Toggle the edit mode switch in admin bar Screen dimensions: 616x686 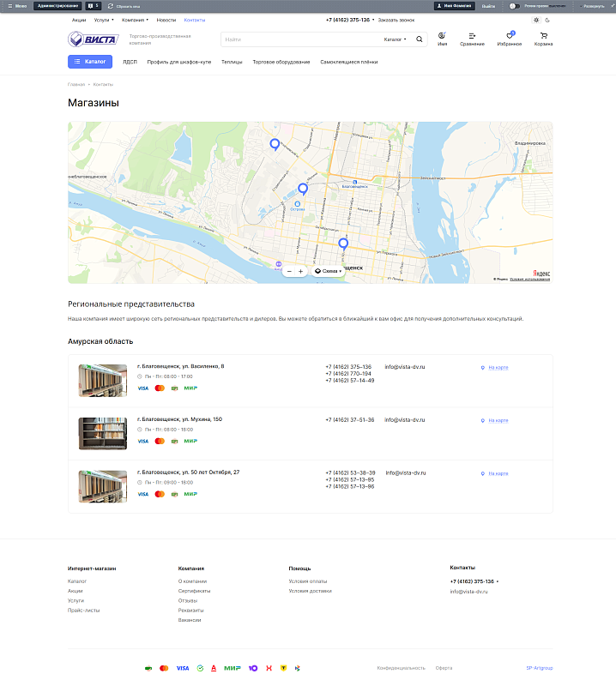(x=515, y=5)
